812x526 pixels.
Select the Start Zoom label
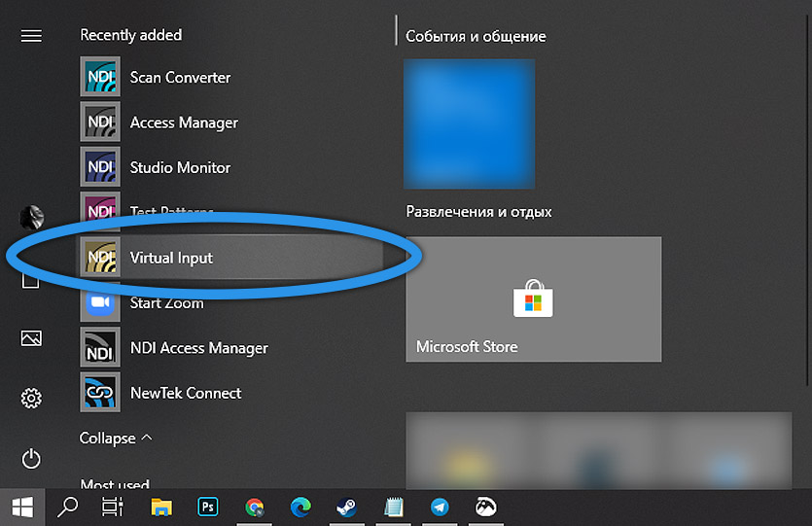(166, 303)
